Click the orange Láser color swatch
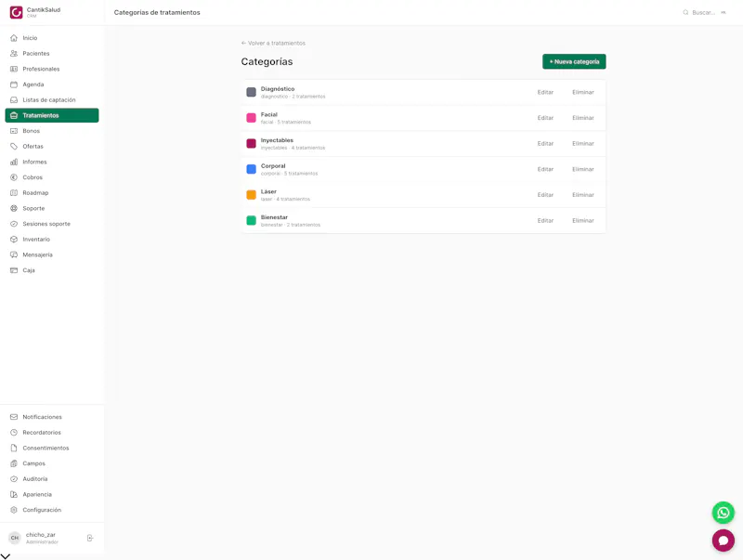743x560 pixels. pos(251,194)
